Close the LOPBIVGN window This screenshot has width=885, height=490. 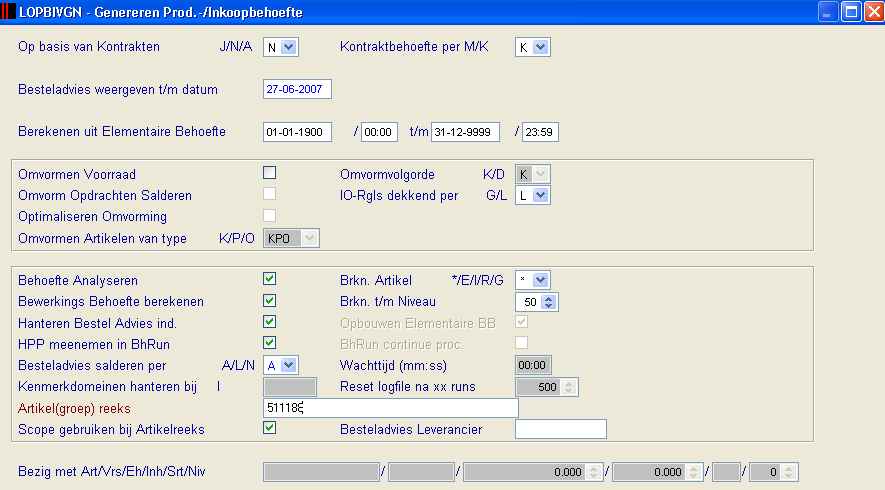tap(874, 12)
